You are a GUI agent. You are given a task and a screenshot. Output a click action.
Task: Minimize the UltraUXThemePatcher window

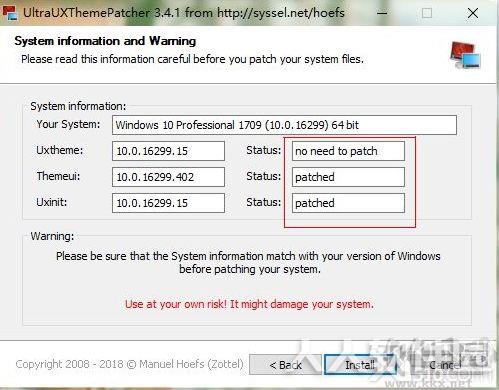(382, 13)
